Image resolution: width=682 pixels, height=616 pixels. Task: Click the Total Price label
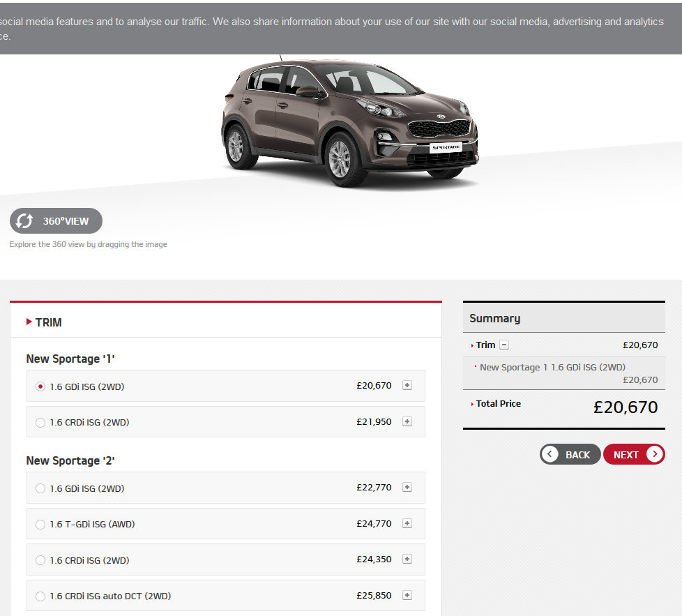coord(499,404)
